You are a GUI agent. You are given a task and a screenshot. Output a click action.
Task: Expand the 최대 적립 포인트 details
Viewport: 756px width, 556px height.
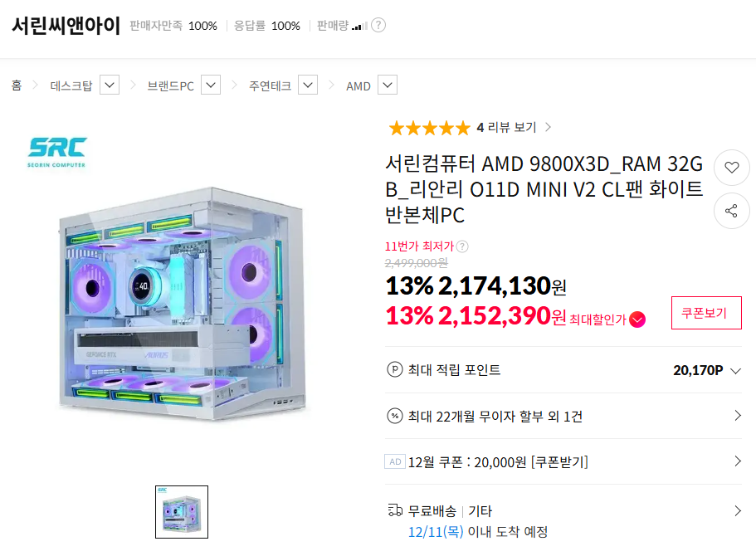[735, 370]
